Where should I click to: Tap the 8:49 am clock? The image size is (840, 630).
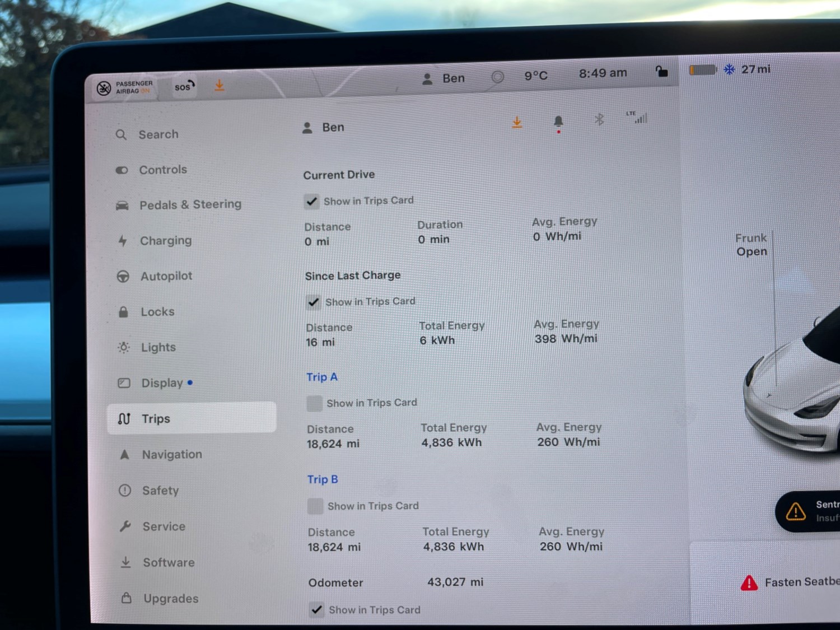tap(603, 73)
